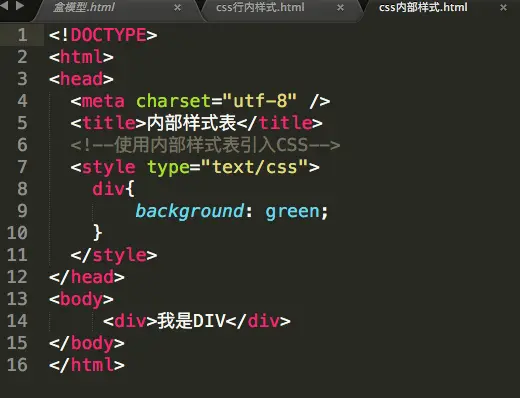Click line number 8 in gutter

pos(22,189)
